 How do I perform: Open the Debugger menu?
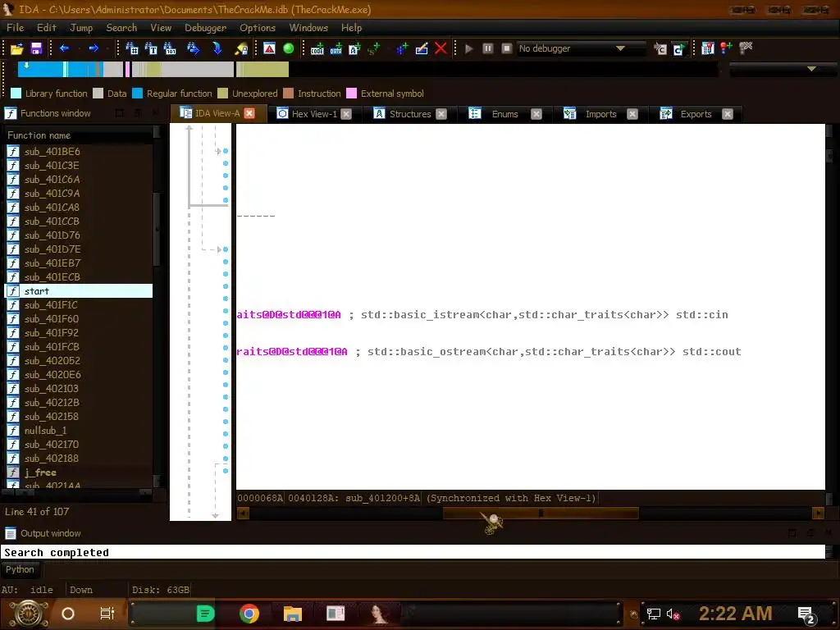(205, 28)
